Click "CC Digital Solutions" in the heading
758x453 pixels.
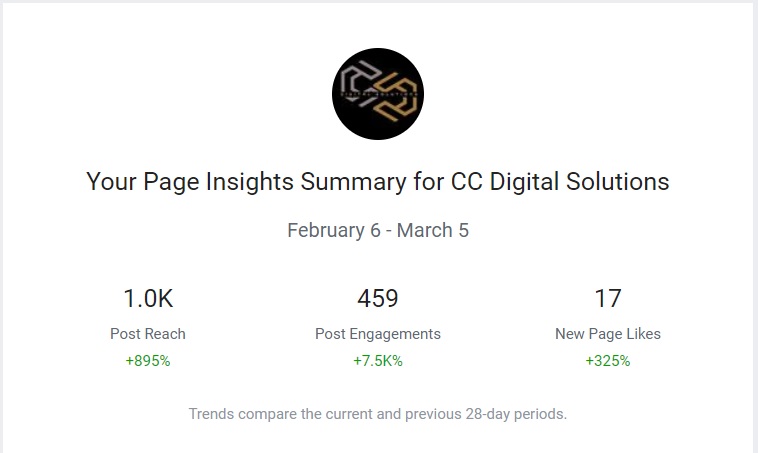(560, 182)
